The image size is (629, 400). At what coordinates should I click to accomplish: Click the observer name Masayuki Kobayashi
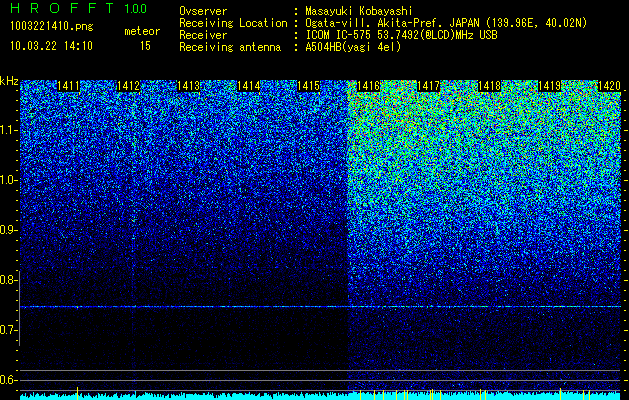click(x=359, y=11)
